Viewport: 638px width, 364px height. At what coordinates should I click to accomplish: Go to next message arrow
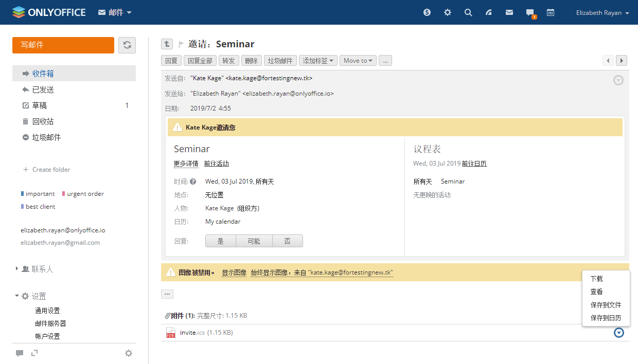pos(622,61)
